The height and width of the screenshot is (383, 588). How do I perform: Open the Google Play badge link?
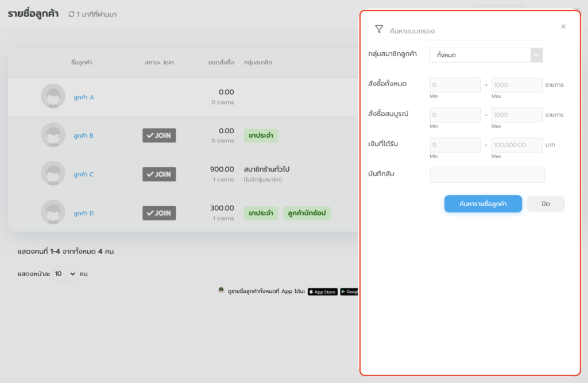[x=349, y=292]
